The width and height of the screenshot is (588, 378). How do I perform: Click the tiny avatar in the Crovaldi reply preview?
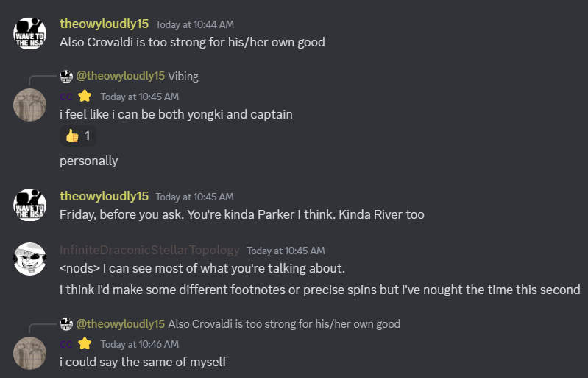(x=66, y=324)
